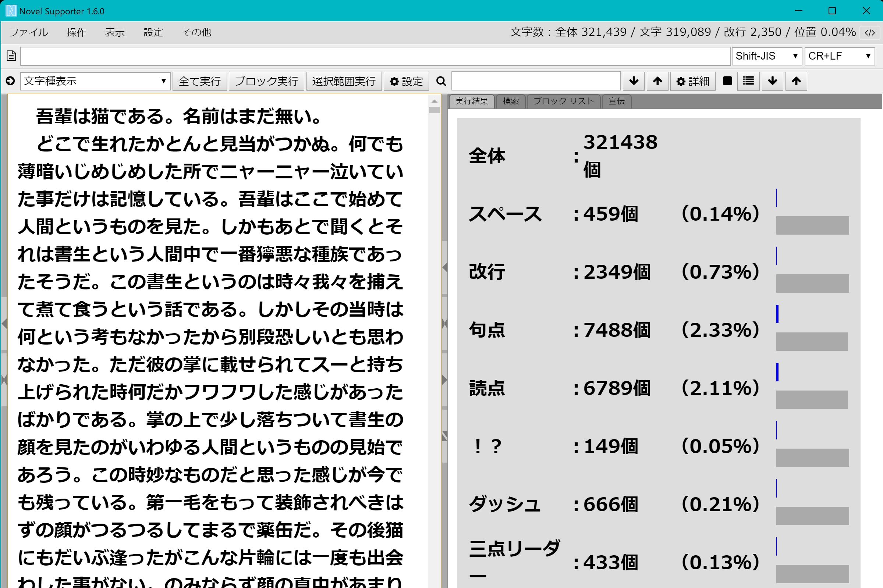883x588 pixels.
Task: Toggle the code view </> icon
Action: click(869, 33)
